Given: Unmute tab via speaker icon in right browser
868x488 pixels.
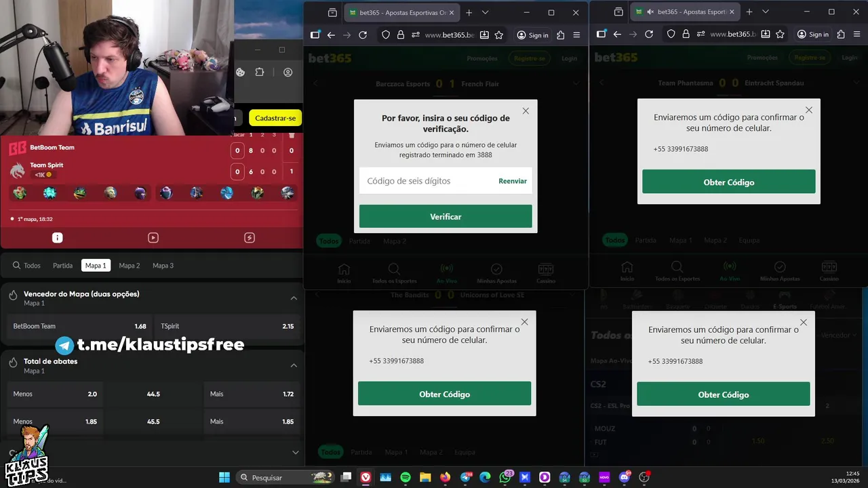Looking at the screenshot, I should [650, 12].
